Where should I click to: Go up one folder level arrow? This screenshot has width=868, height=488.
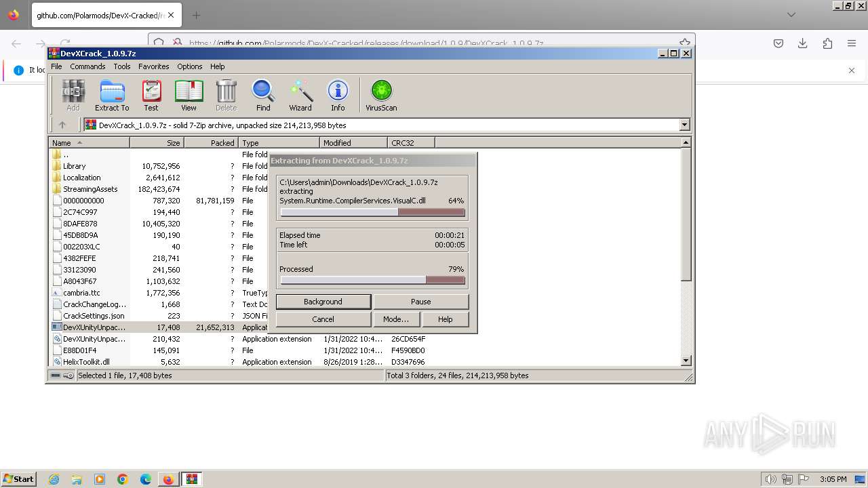click(x=62, y=125)
